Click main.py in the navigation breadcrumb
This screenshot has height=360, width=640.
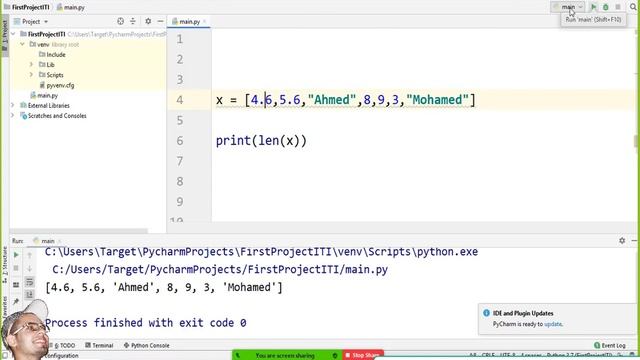[71, 7]
